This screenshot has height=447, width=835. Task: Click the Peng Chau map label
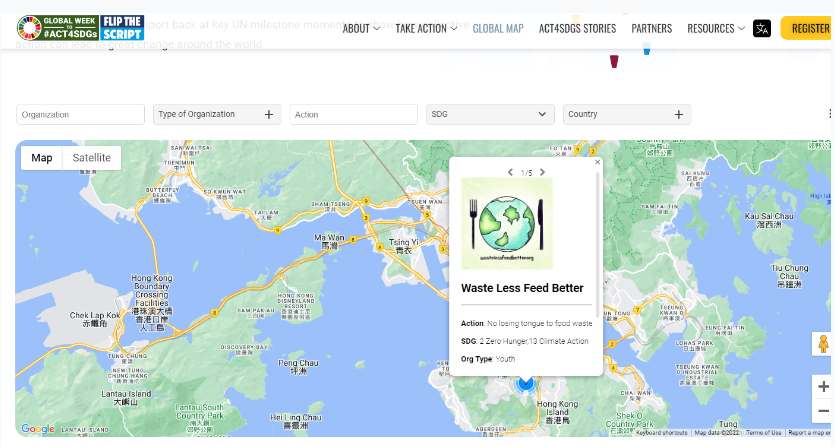298,367
